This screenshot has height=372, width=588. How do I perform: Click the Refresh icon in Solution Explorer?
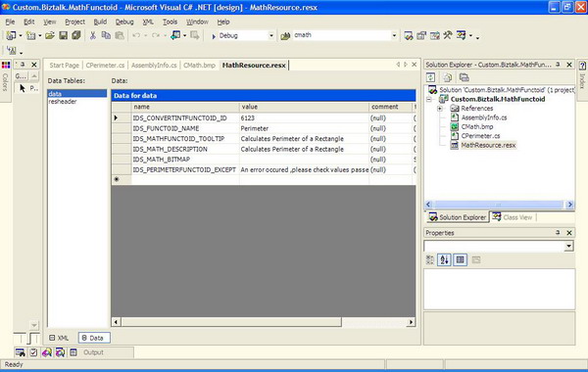click(431, 77)
